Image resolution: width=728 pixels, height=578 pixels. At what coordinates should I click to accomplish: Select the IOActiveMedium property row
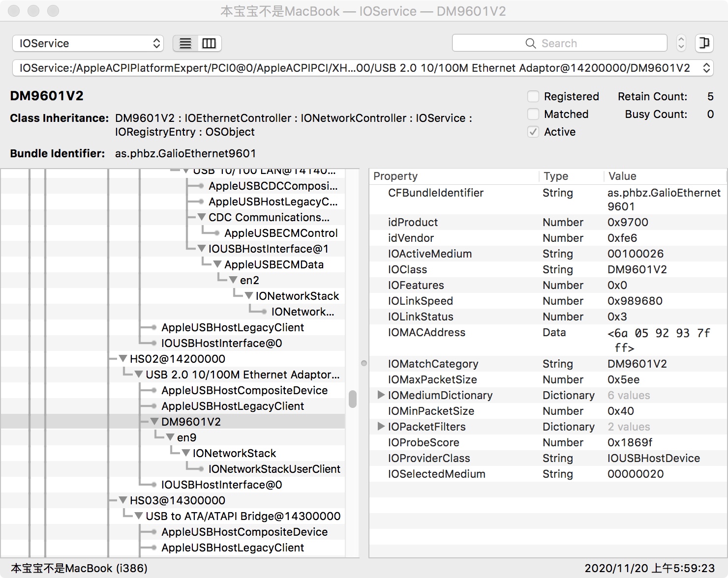(548, 254)
